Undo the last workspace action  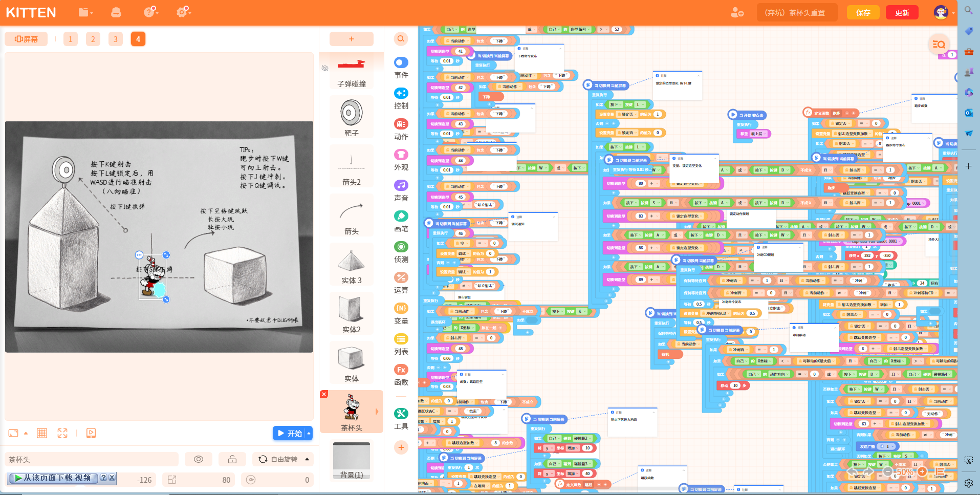point(852,472)
